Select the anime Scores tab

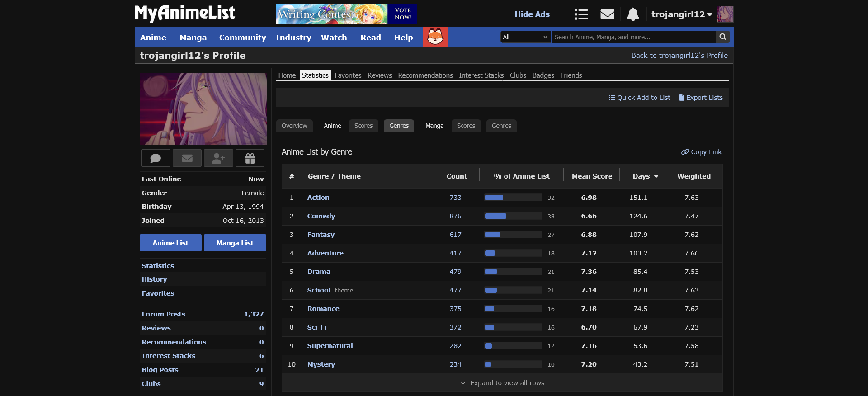363,126
